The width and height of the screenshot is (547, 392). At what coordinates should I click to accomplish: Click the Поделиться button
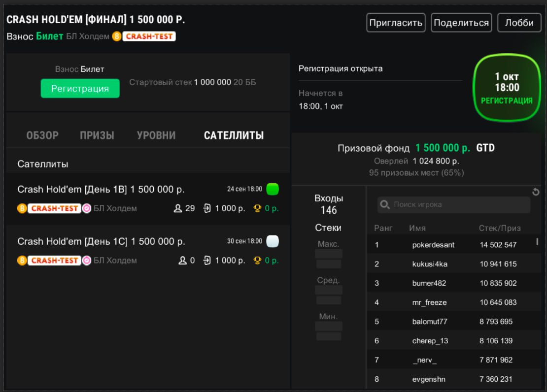pyautogui.click(x=461, y=23)
